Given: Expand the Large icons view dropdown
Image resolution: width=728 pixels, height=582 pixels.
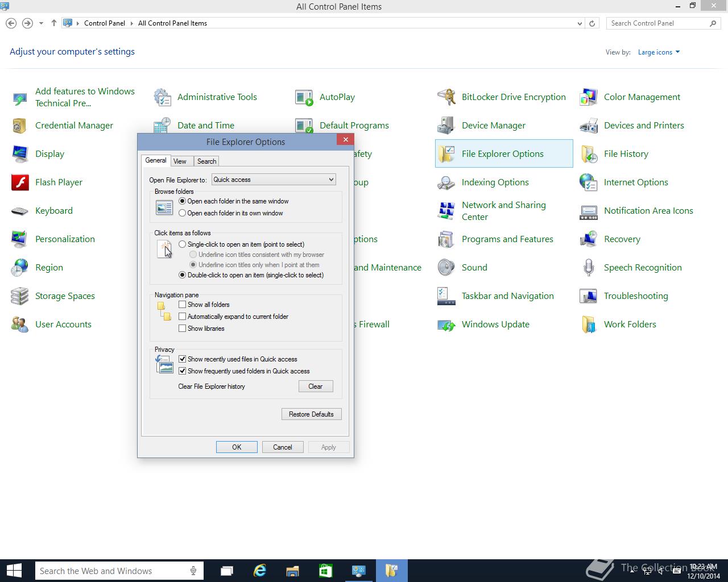Looking at the screenshot, I should [x=659, y=52].
